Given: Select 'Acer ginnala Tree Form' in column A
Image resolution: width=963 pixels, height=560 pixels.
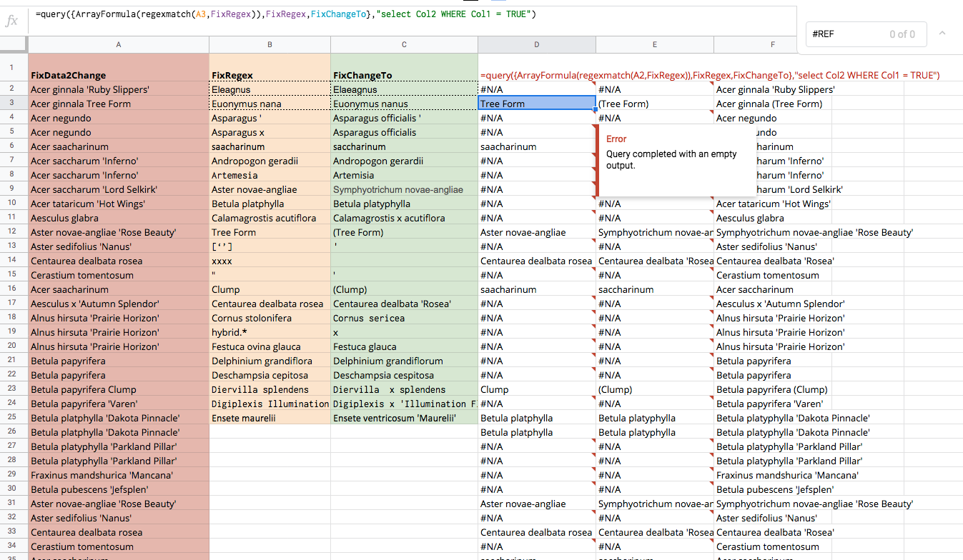Looking at the screenshot, I should [119, 104].
